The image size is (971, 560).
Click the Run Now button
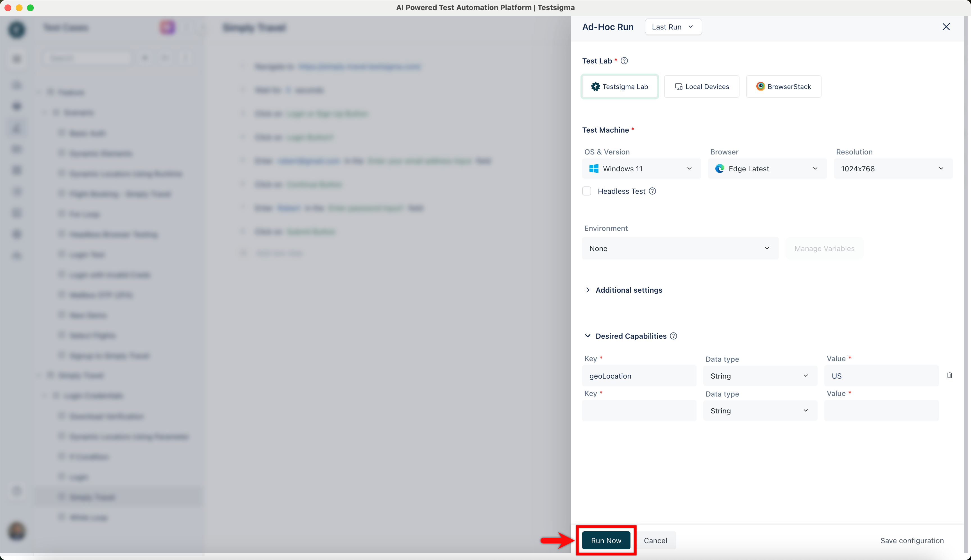(x=606, y=540)
